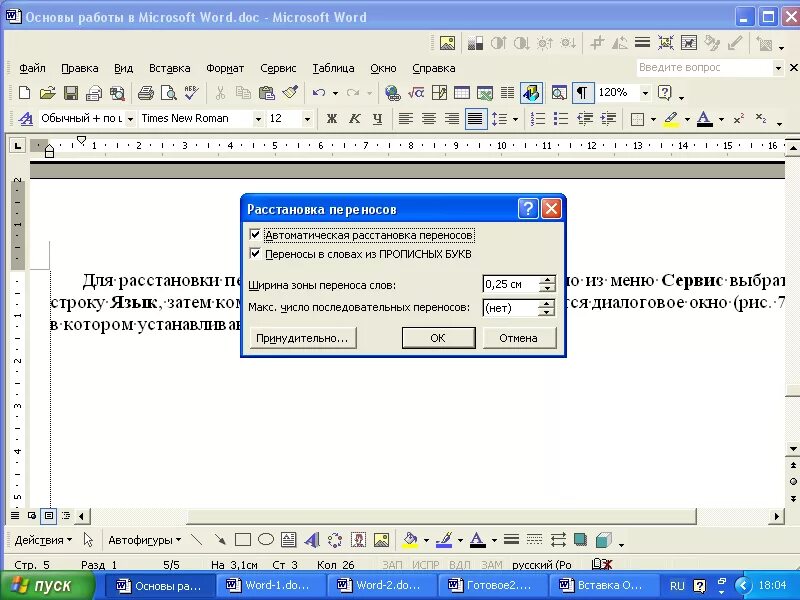
Task: Insert a text box from Drawing toolbar
Action: point(288,539)
